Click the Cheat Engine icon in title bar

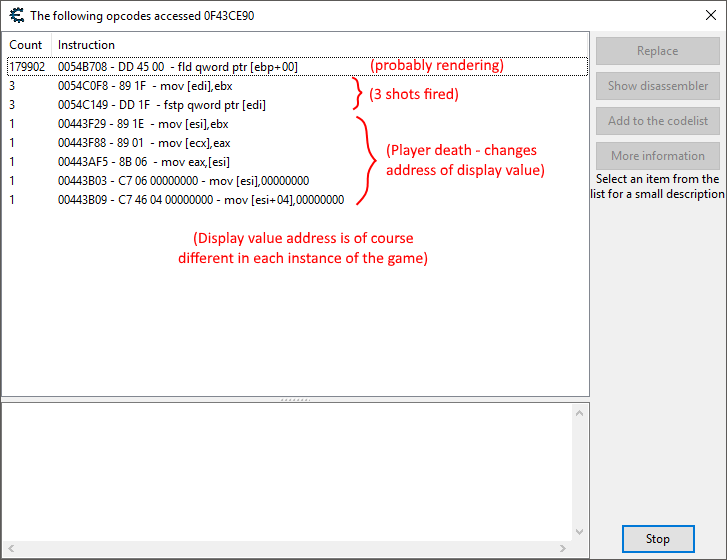(16, 15)
